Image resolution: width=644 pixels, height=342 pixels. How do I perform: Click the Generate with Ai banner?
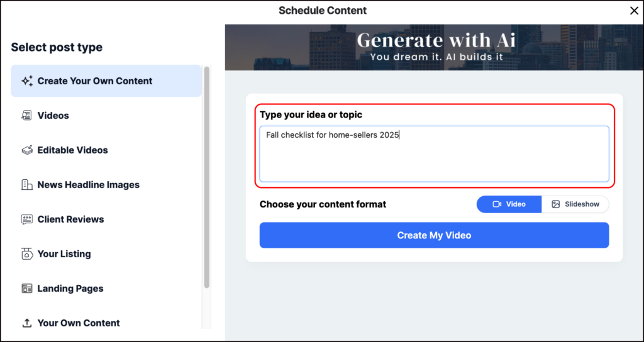click(x=435, y=47)
